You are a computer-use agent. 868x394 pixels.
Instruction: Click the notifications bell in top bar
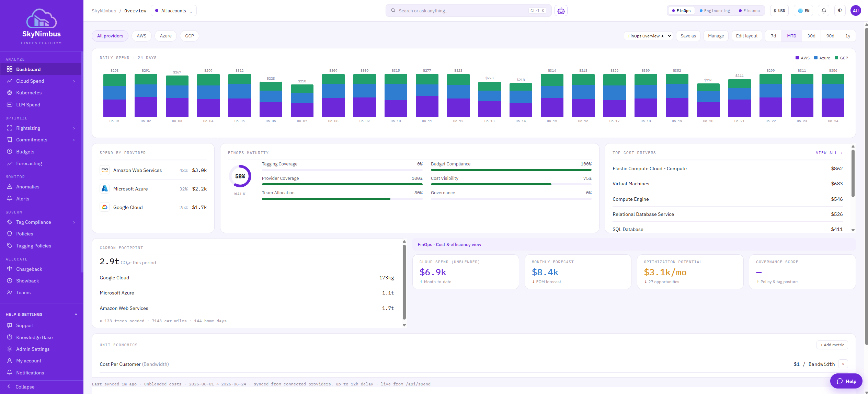824,11
